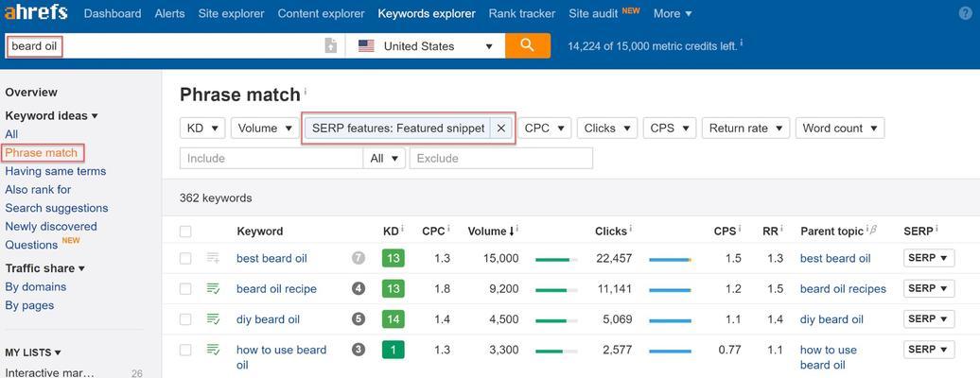Open the CPS filter dropdown
The image size is (980, 378).
(x=670, y=129)
